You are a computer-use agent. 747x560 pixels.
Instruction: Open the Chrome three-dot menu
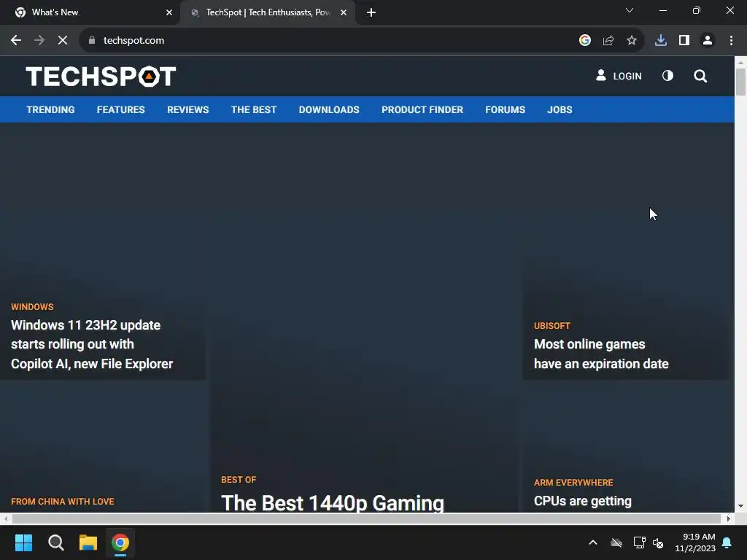pyautogui.click(x=731, y=41)
